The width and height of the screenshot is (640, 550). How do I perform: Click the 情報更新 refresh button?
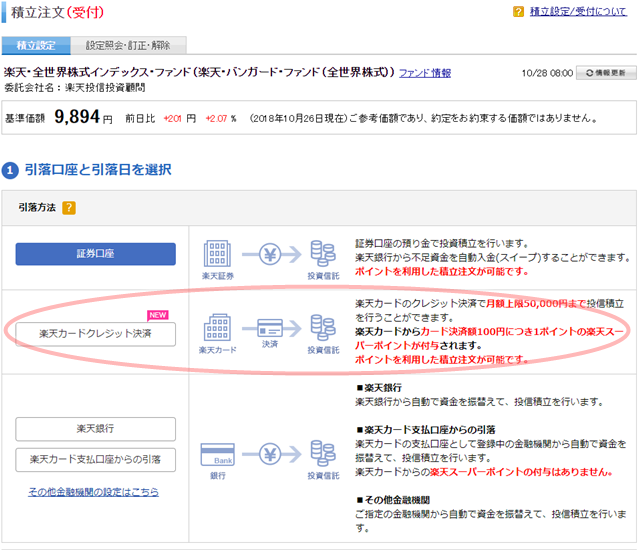(x=606, y=73)
